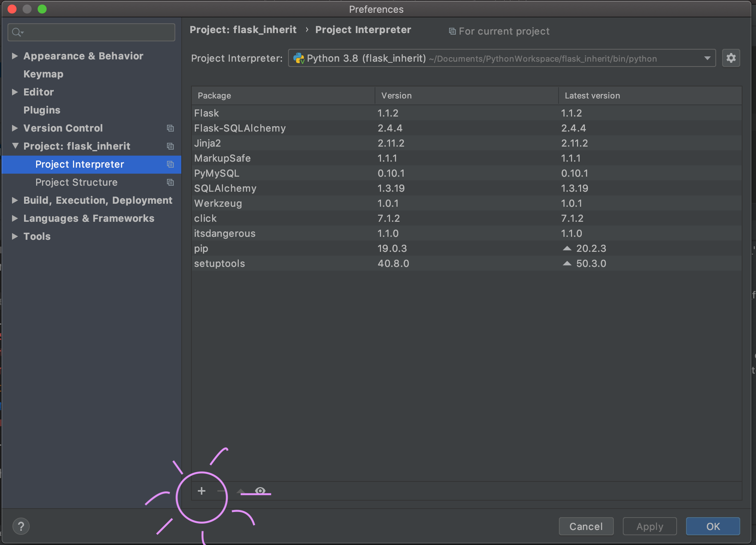Expand the Appearance & Behavior section
Image resolution: width=756 pixels, height=545 pixels.
click(x=15, y=56)
